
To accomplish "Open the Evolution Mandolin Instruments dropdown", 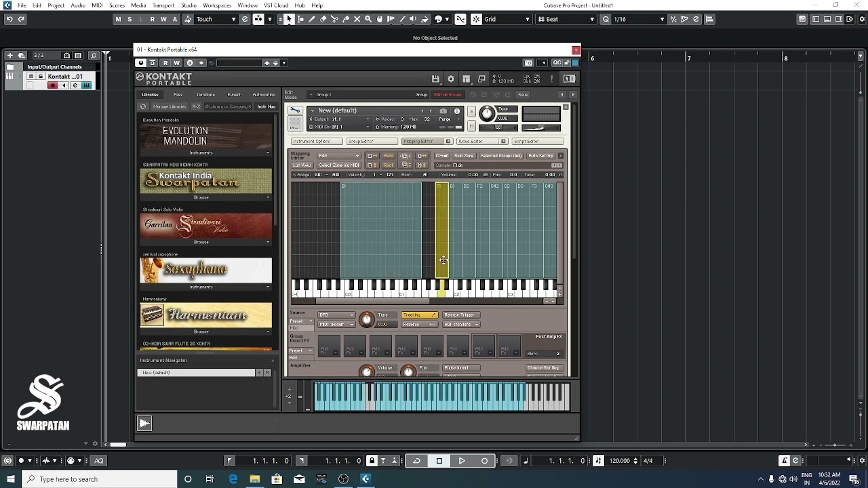I will 206,152.
